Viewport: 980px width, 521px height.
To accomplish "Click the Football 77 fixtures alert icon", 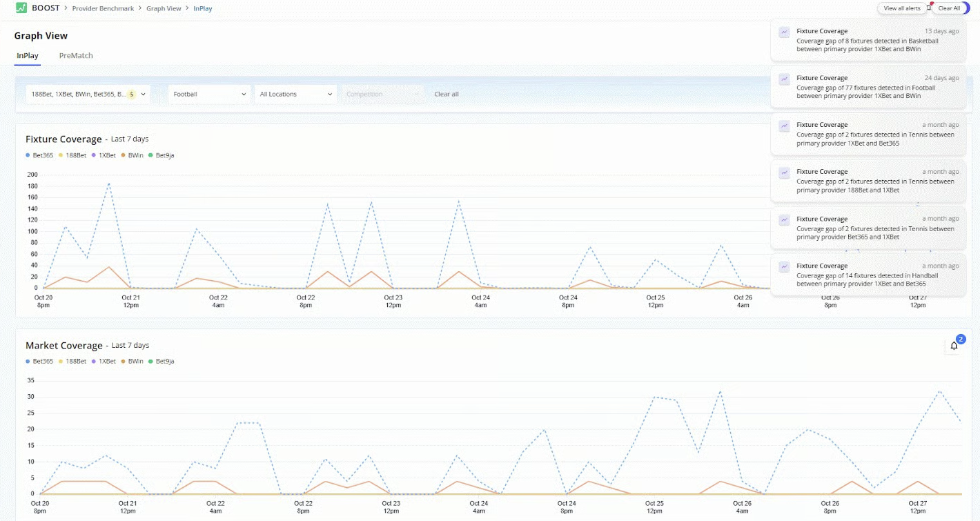I will click(x=784, y=79).
